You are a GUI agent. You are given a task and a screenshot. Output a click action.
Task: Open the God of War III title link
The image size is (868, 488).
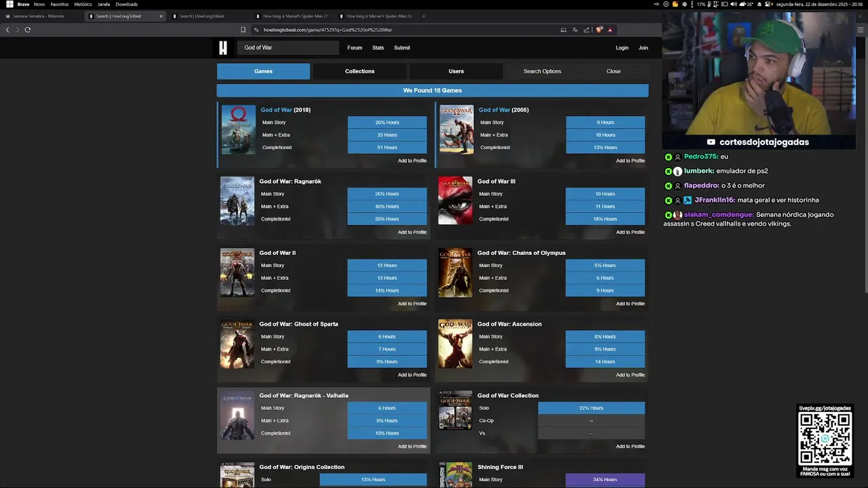(x=496, y=182)
